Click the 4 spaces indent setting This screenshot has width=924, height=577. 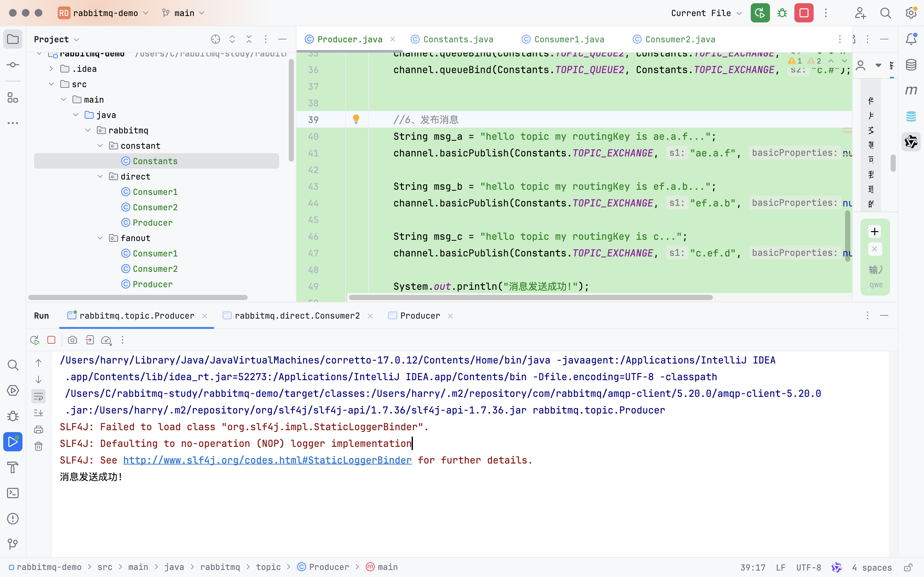872,567
